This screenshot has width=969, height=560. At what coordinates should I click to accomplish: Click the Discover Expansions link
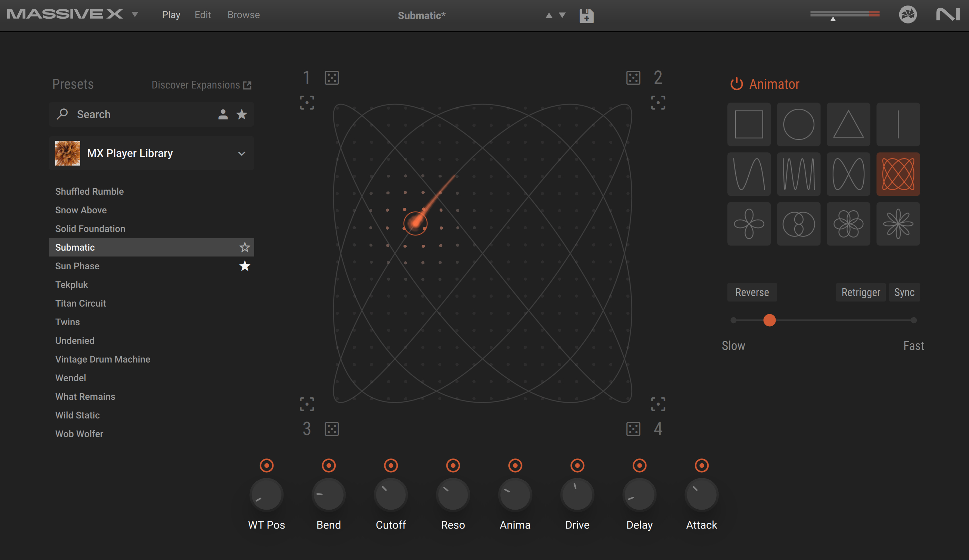click(x=201, y=85)
